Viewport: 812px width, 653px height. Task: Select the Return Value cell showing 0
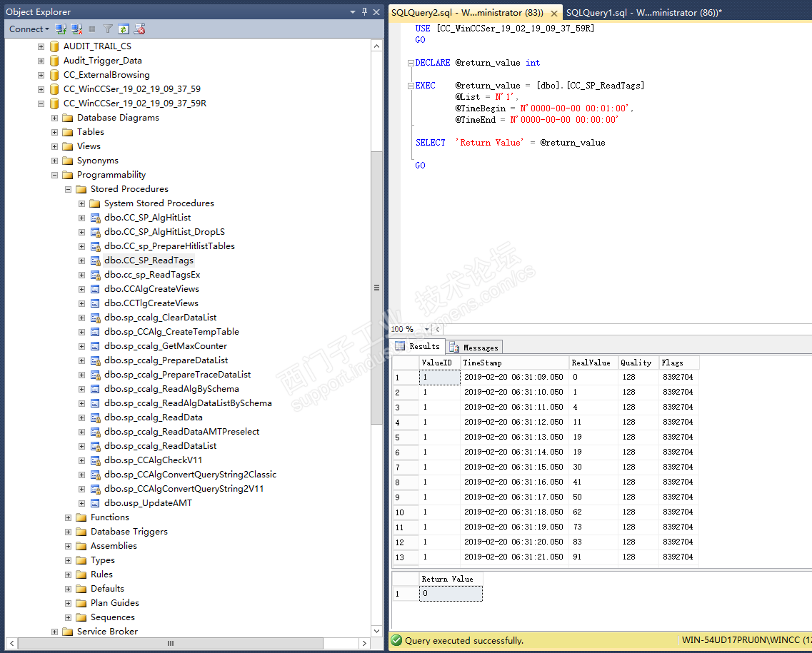(x=451, y=594)
